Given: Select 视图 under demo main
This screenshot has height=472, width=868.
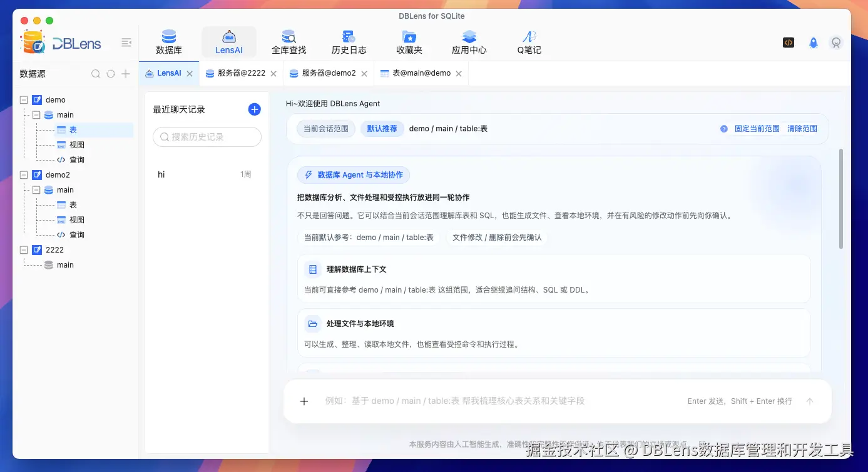Looking at the screenshot, I should click(76, 145).
